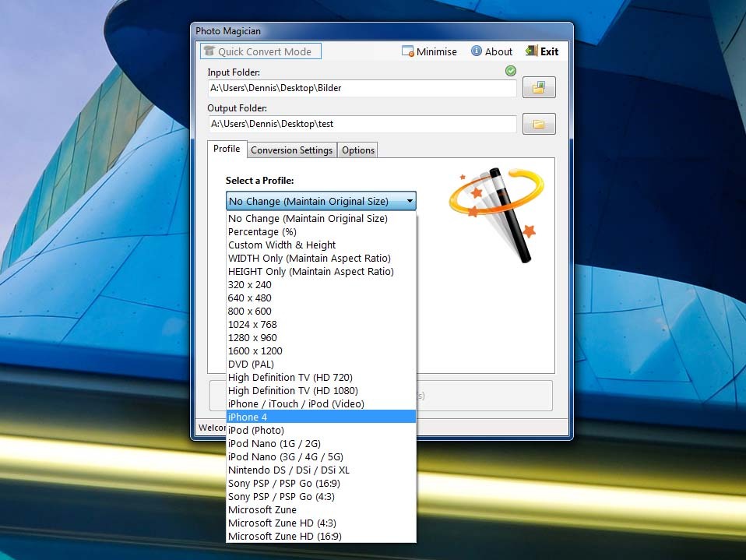Click the Exit button
Viewport: 746px width, 560px height.
tap(542, 51)
